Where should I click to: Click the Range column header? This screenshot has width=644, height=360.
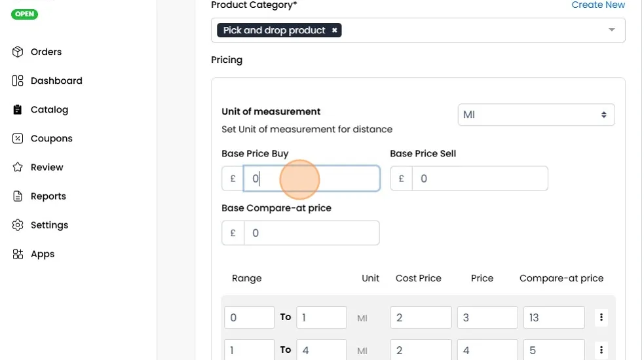246,278
